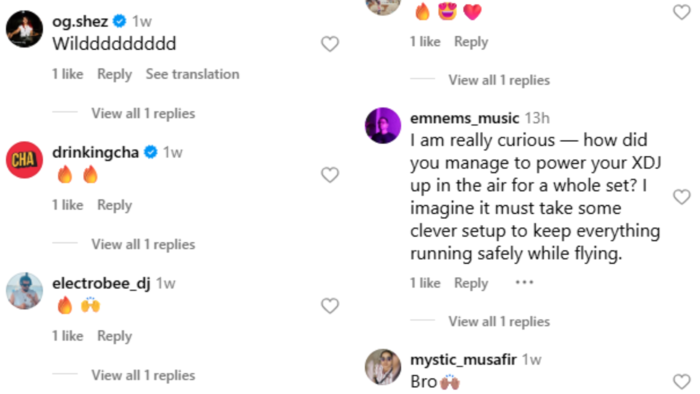Click See translation on og.shez comment

pyautogui.click(x=192, y=74)
